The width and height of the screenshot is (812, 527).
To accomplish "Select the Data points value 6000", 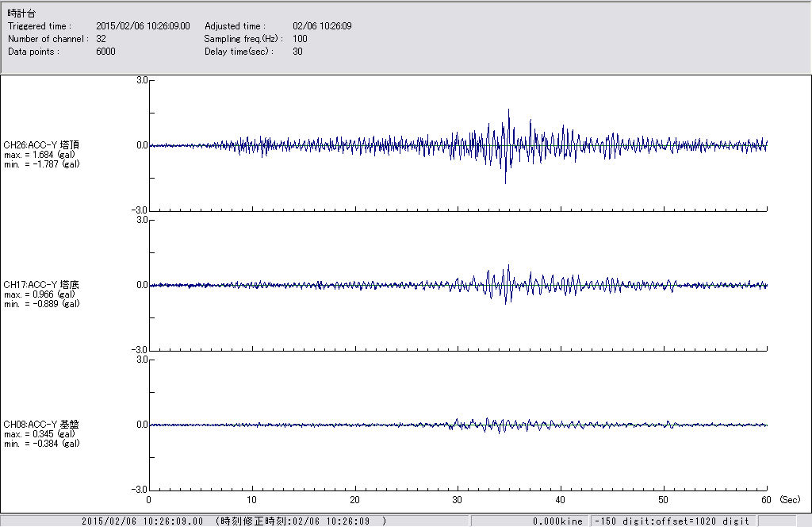I will [105, 52].
